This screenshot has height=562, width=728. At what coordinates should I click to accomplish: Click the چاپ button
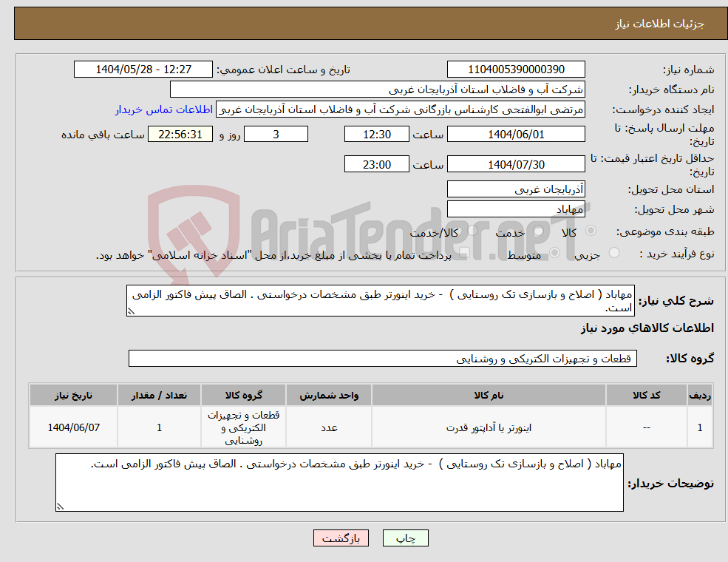pos(405,538)
